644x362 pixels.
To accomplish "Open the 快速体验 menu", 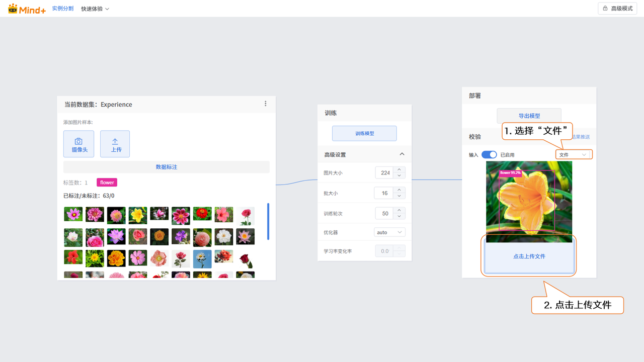I will pos(95,9).
